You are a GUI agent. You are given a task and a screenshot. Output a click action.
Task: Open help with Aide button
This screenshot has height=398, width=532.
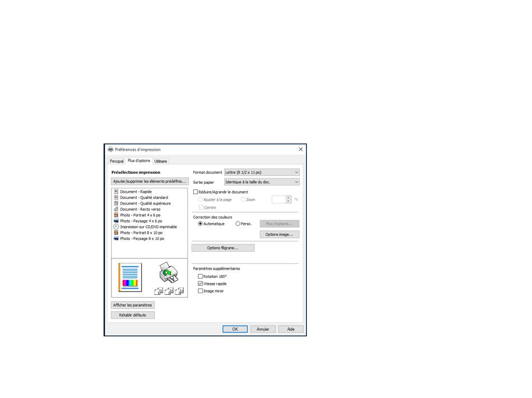(x=291, y=329)
